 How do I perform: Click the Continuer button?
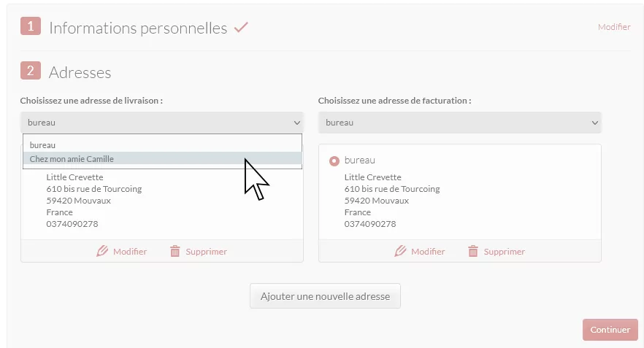[610, 330]
